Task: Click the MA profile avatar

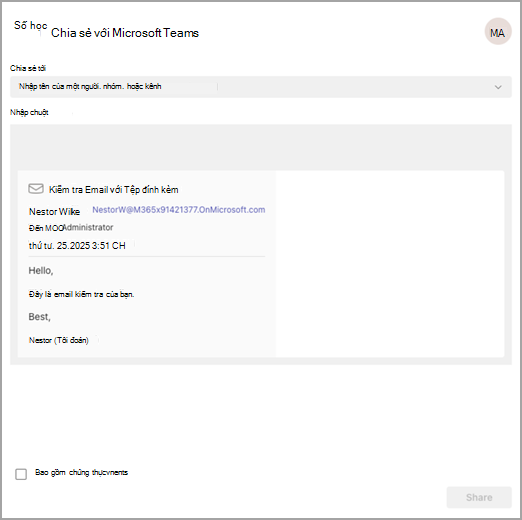Action: click(x=498, y=31)
